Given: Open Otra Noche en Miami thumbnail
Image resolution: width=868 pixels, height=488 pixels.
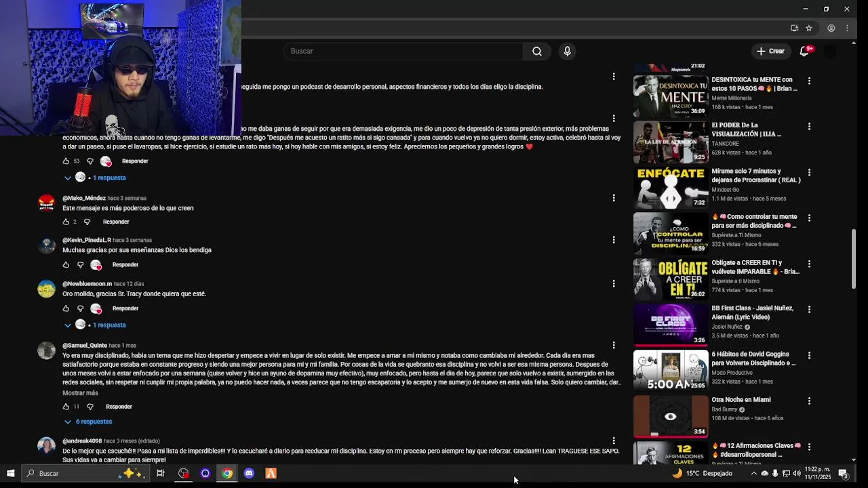Looking at the screenshot, I should click(x=671, y=416).
